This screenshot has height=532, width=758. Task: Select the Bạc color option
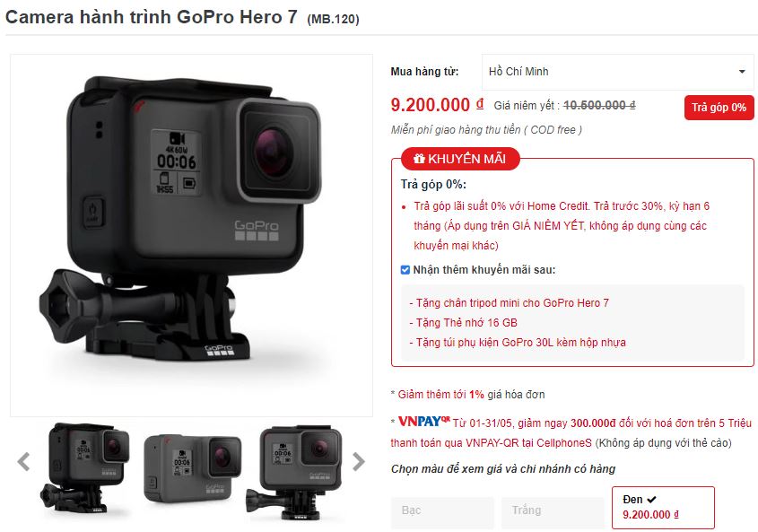(x=442, y=511)
